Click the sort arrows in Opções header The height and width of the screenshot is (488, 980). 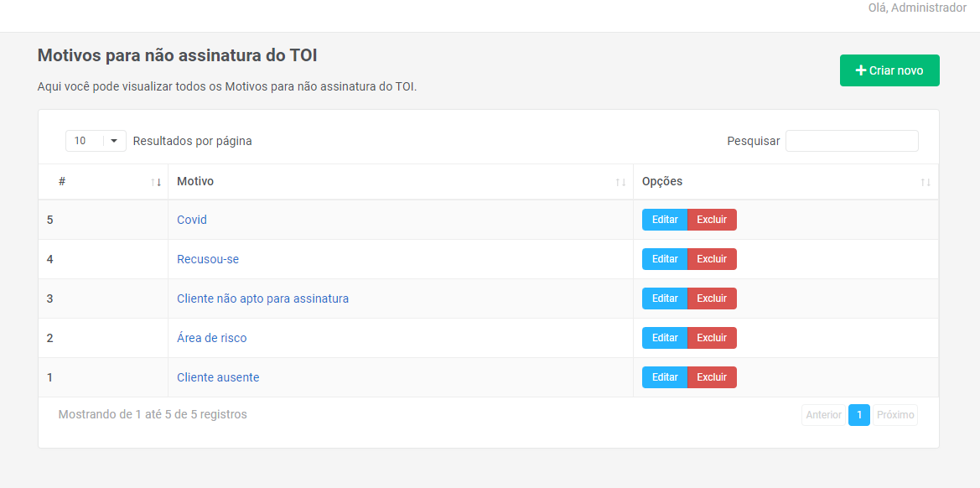(x=925, y=182)
